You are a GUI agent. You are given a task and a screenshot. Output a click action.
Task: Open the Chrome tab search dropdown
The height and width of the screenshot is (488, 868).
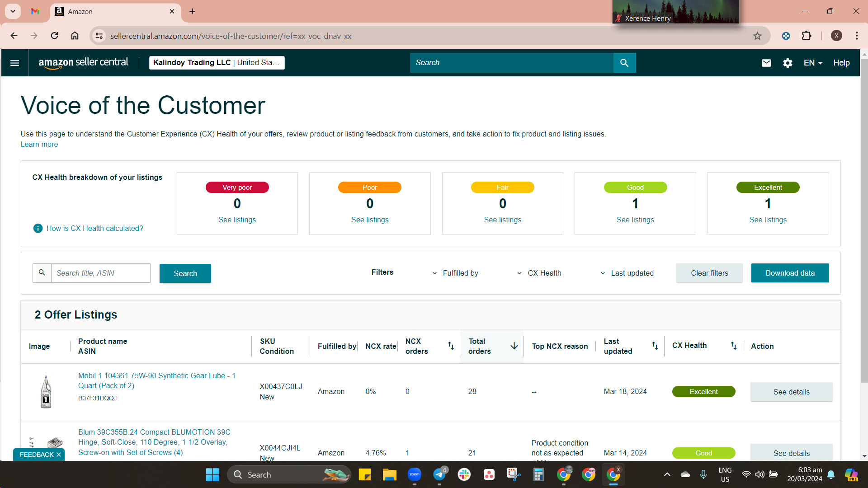13,11
